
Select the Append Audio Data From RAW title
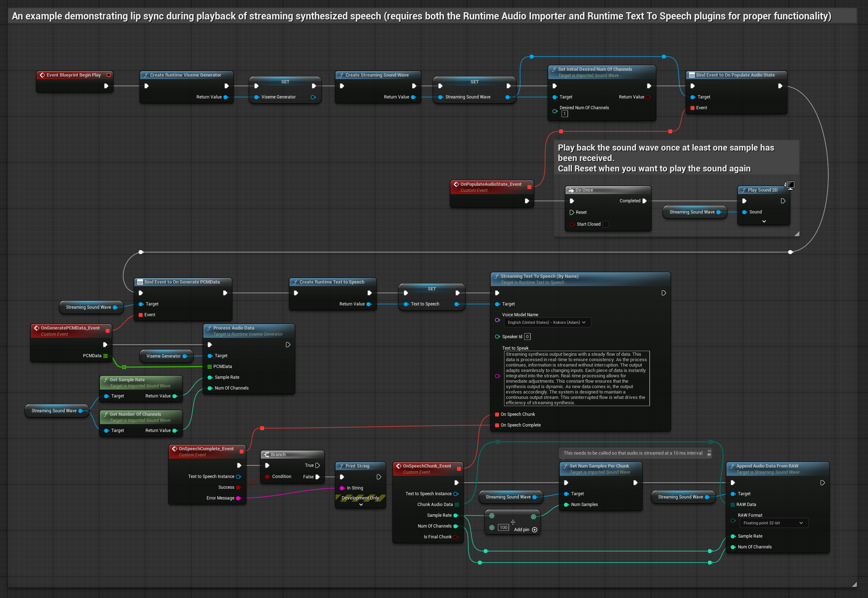767,466
